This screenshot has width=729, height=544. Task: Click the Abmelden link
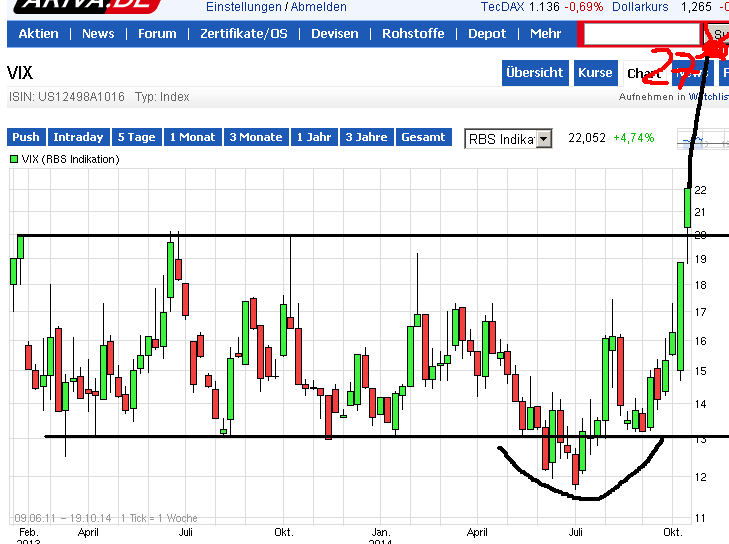pyautogui.click(x=318, y=7)
